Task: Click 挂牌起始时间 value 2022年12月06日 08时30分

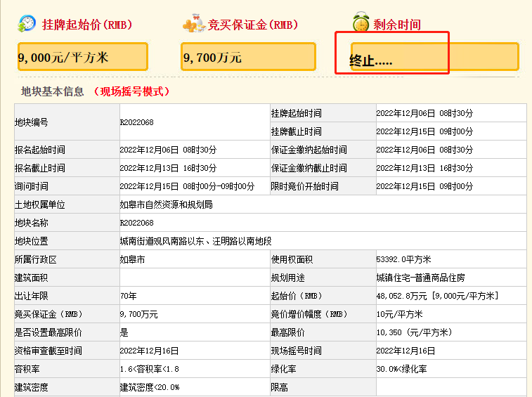Action: pos(424,113)
